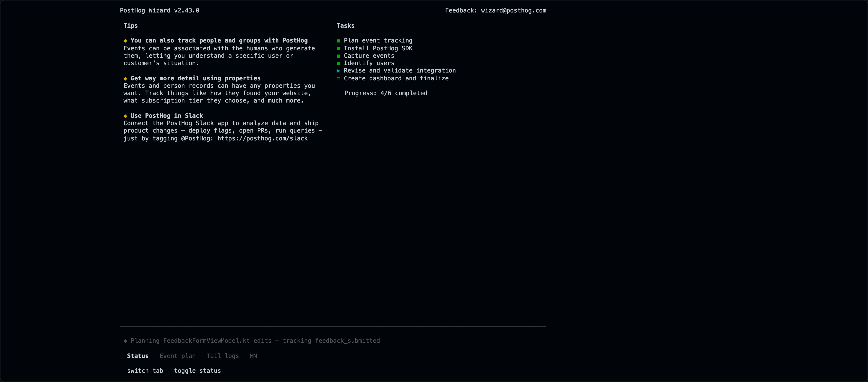
Task: Click the 'PostHog Wizard v2.43.0' title
Action: coord(159,10)
